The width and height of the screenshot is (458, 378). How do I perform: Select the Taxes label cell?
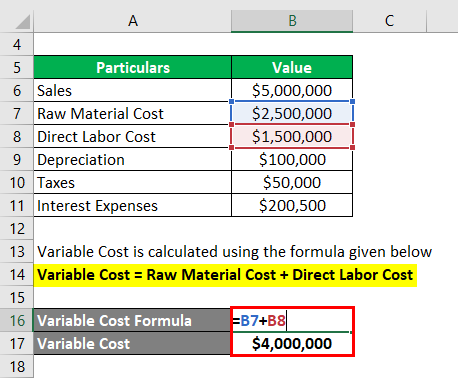tap(133, 182)
